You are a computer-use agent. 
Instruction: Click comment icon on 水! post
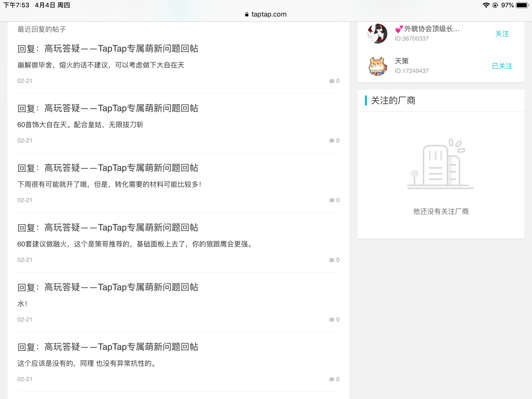pos(332,320)
